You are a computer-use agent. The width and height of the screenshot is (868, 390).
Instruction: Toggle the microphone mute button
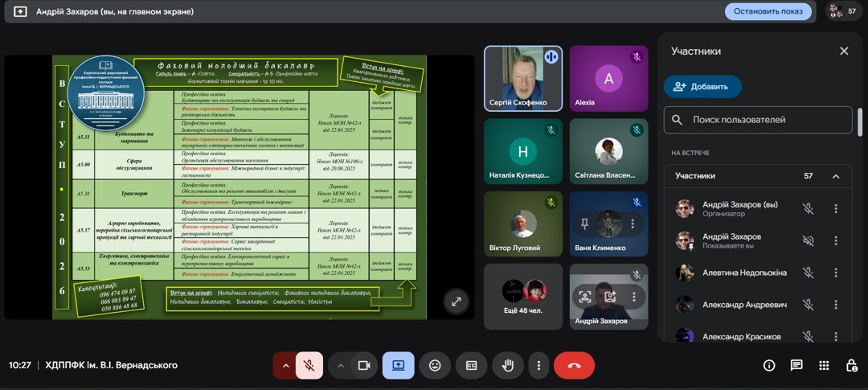(x=309, y=365)
